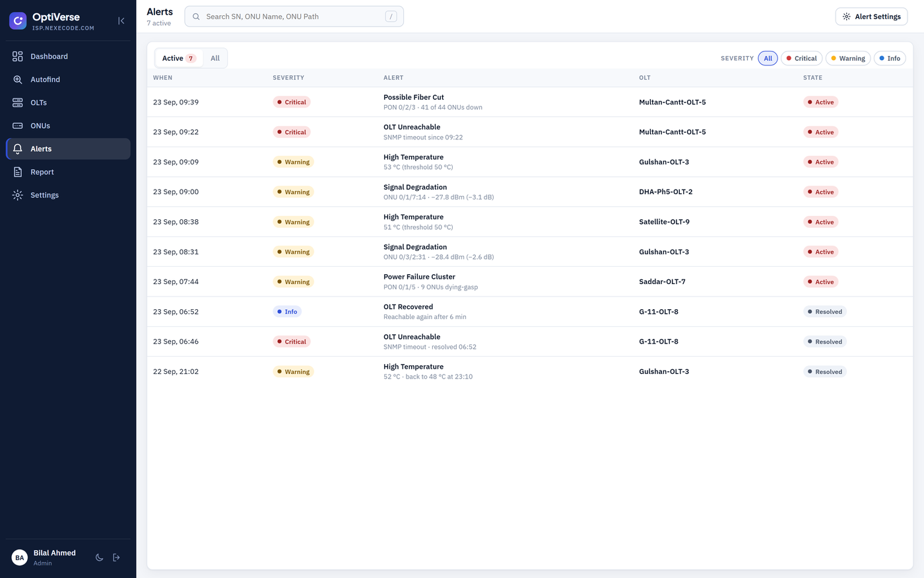Click the Critical badge in Fiber Cut row
Viewport: 924px width, 578px height.
click(292, 102)
